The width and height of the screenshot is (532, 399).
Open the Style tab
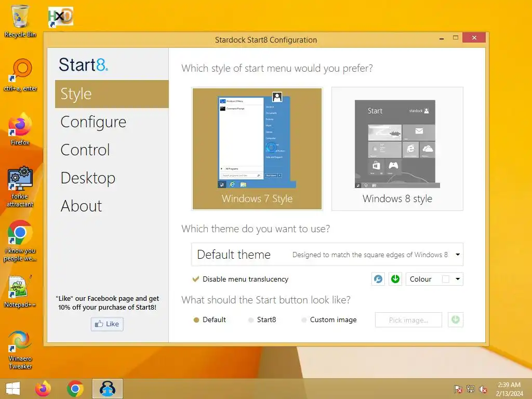click(112, 94)
